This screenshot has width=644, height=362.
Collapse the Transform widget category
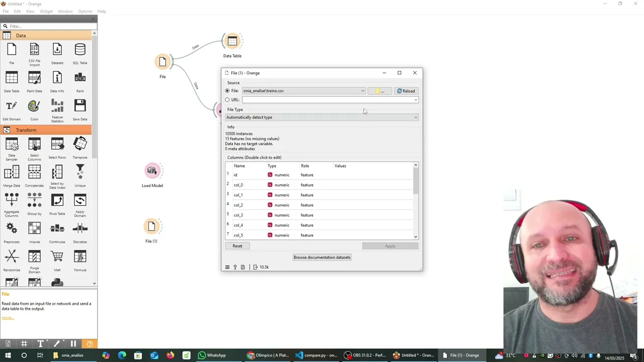[x=46, y=130]
